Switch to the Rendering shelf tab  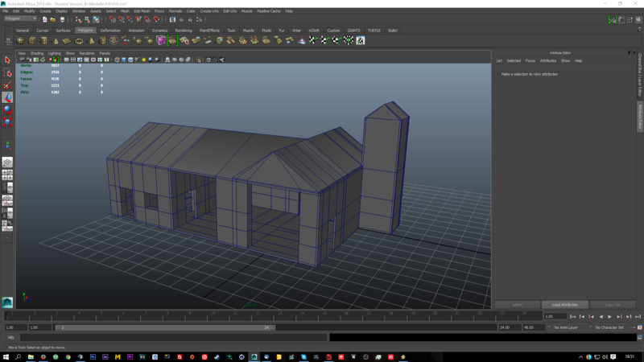[184, 30]
